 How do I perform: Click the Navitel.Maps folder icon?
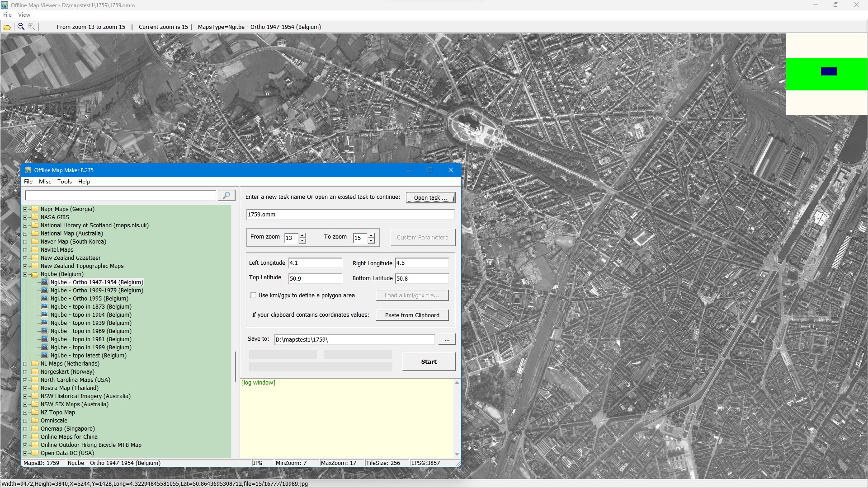pyautogui.click(x=35, y=249)
